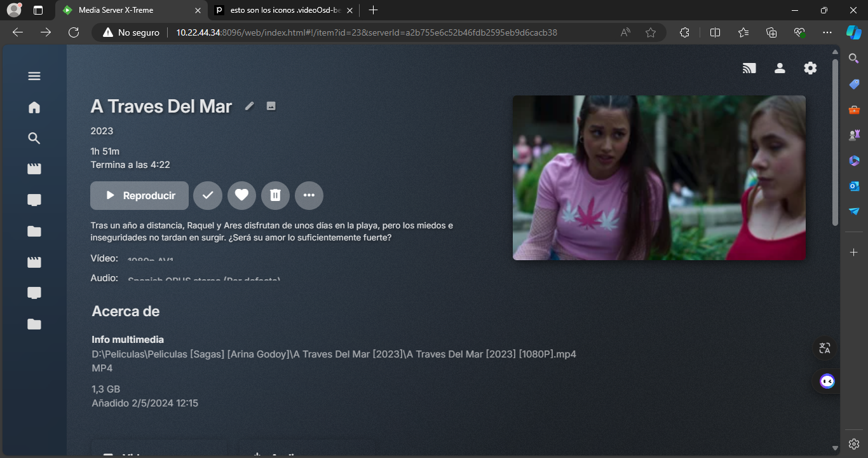Click the '1h 51m' runtime text
The height and width of the screenshot is (458, 868).
pos(105,151)
